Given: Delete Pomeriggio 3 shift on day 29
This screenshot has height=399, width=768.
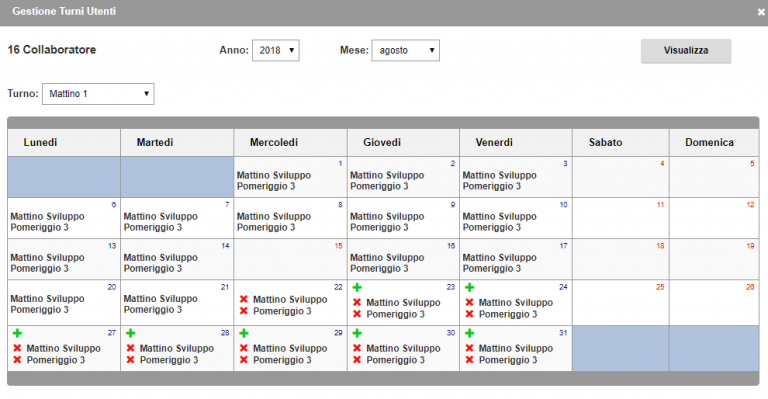Looking at the screenshot, I should pyautogui.click(x=243, y=360).
